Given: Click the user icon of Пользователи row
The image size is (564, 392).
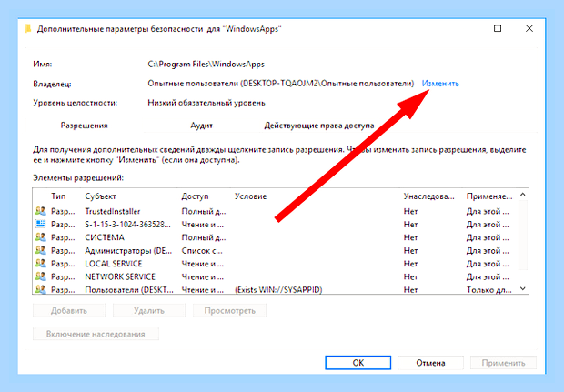Looking at the screenshot, I should tap(41, 289).
